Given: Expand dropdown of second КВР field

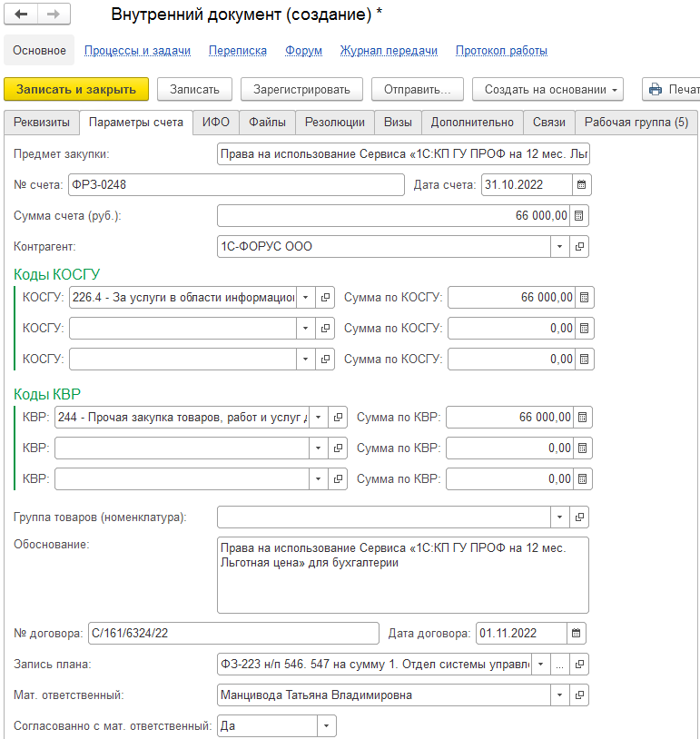Looking at the screenshot, I should [318, 448].
